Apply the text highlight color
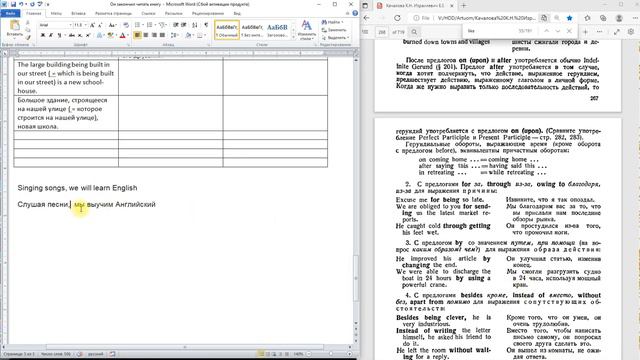 point(110,36)
